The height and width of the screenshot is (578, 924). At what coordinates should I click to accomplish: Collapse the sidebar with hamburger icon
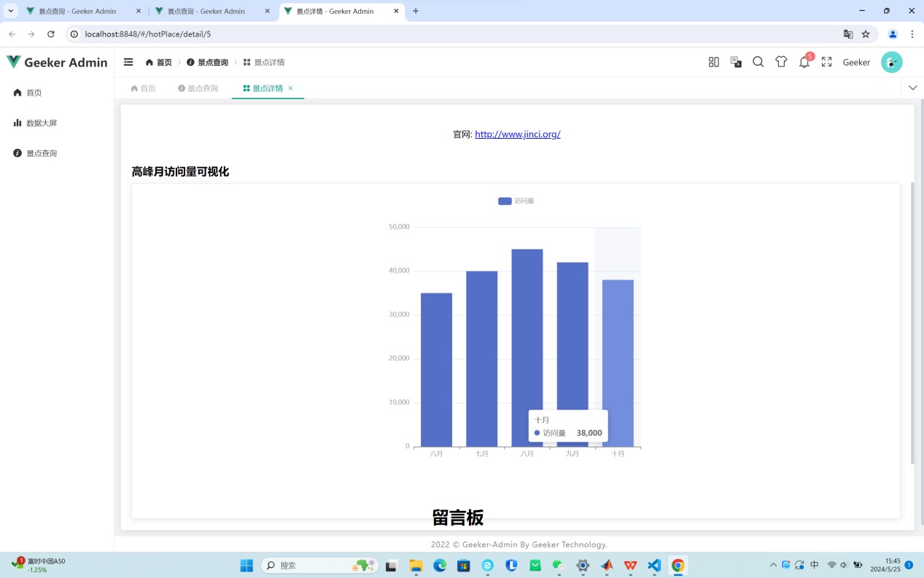[x=128, y=62]
